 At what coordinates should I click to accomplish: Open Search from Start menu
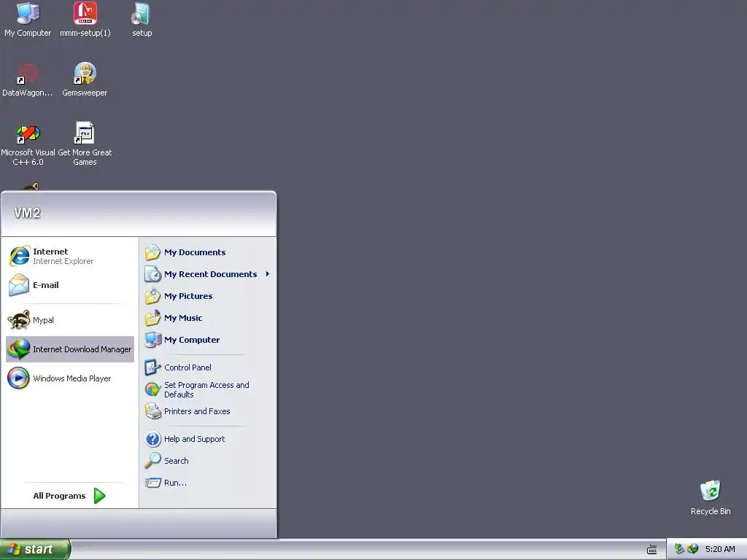pos(208,461)
